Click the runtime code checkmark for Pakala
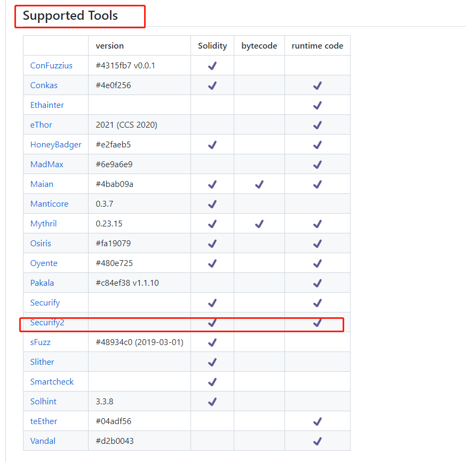 point(317,283)
